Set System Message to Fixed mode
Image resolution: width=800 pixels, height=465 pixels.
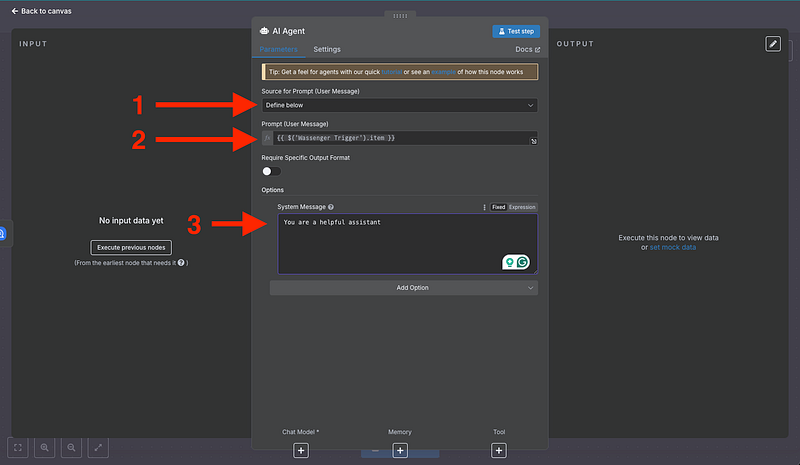coord(498,207)
